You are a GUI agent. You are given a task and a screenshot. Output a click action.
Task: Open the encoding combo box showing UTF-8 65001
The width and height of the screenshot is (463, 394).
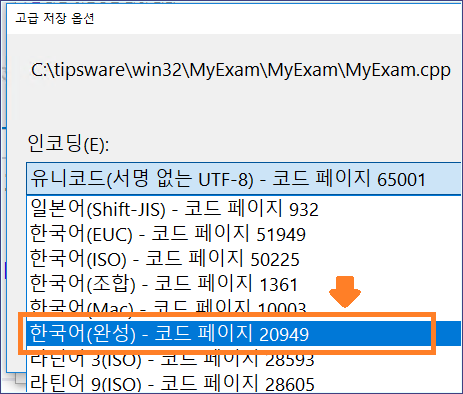click(244, 179)
